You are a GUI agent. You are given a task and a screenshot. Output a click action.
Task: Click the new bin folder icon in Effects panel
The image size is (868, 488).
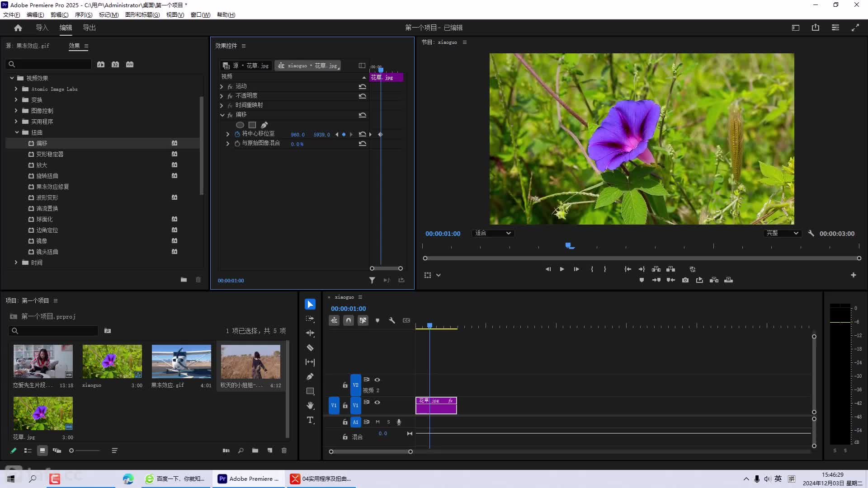(184, 280)
